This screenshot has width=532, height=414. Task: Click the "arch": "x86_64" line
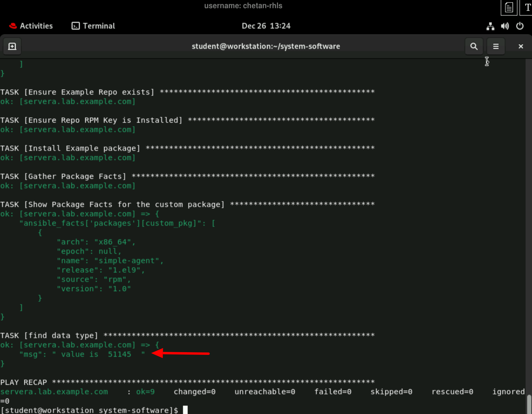96,242
